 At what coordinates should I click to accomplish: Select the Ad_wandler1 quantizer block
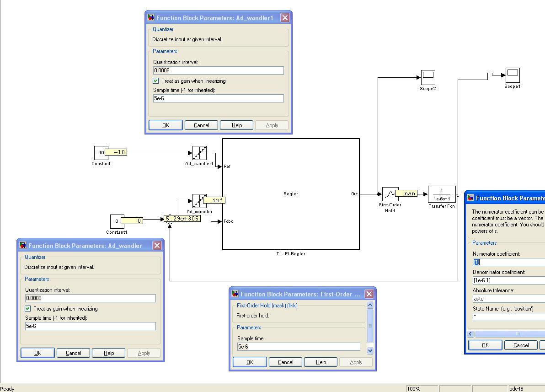coord(199,153)
